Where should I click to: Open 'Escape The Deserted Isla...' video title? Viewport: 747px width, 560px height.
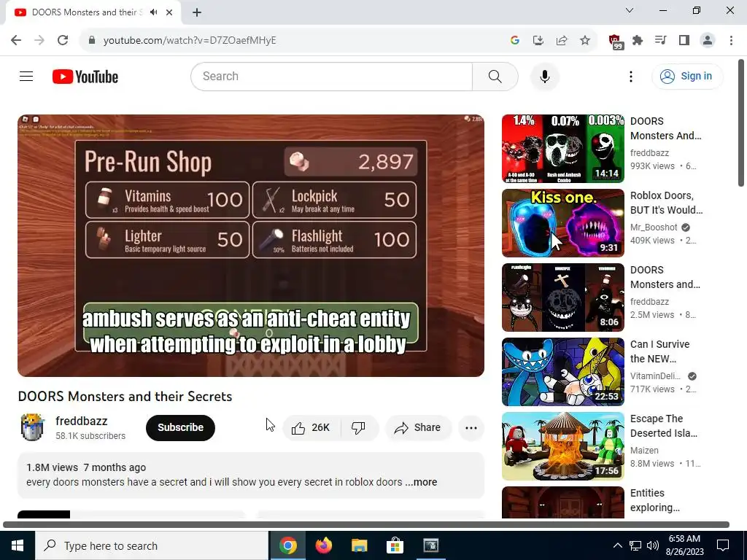point(664,426)
